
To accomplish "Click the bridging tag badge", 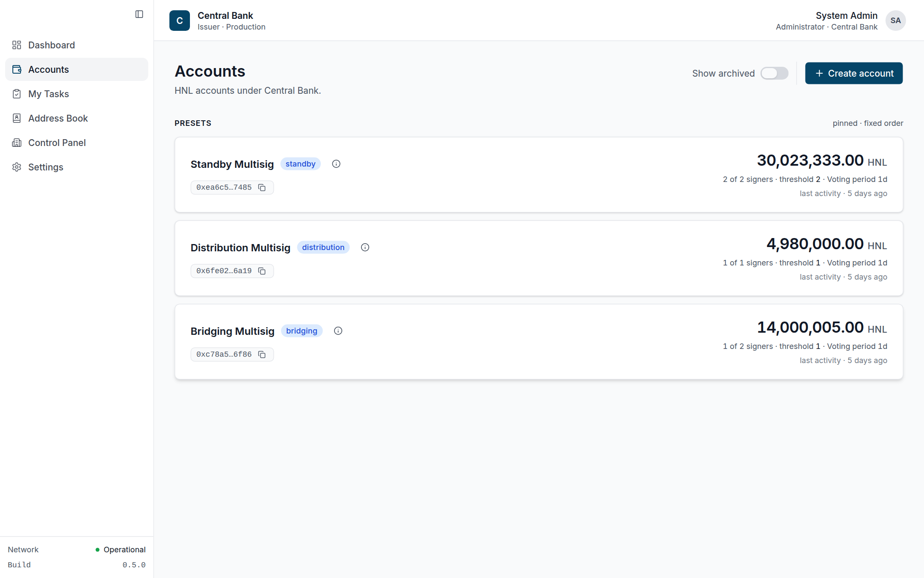I will coord(302,331).
